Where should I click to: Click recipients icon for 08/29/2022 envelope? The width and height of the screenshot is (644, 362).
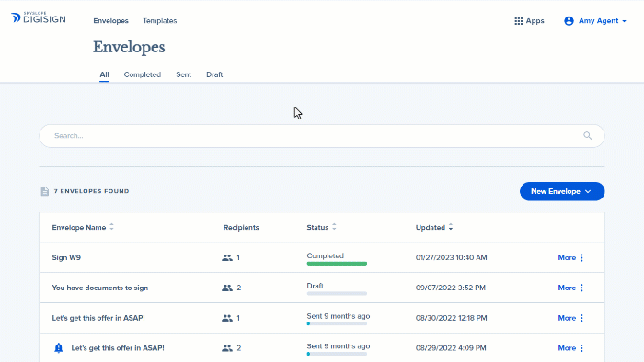227,348
